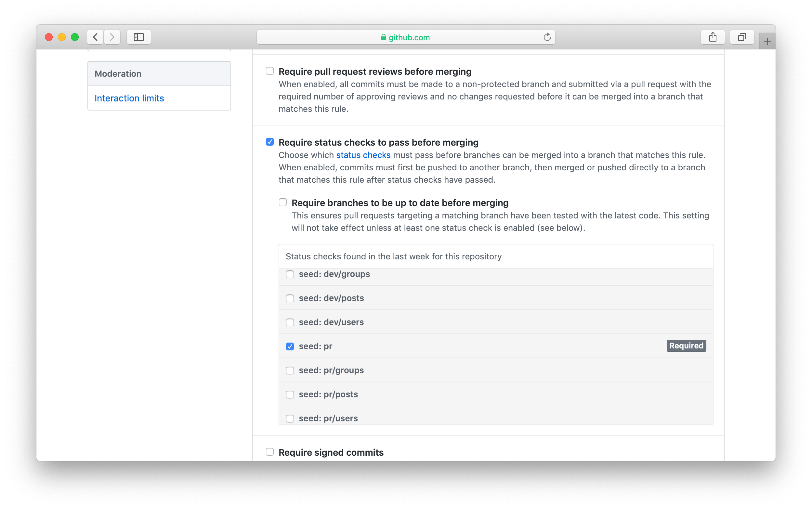Image resolution: width=812 pixels, height=509 pixels.
Task: Go forward using the forward arrow
Action: pyautogui.click(x=112, y=37)
